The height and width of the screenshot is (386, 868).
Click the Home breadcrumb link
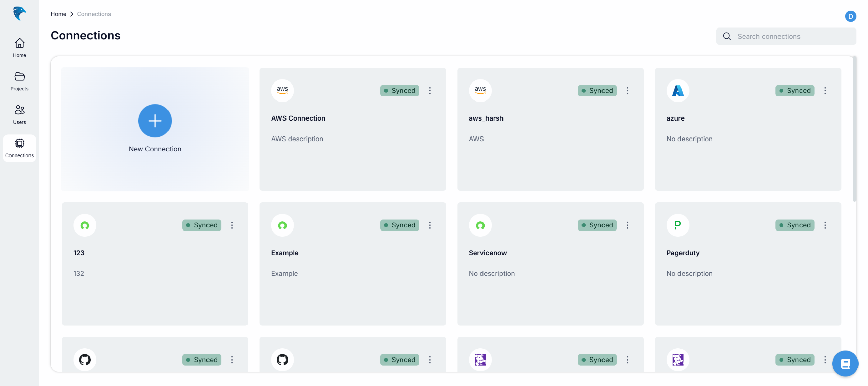tap(58, 14)
